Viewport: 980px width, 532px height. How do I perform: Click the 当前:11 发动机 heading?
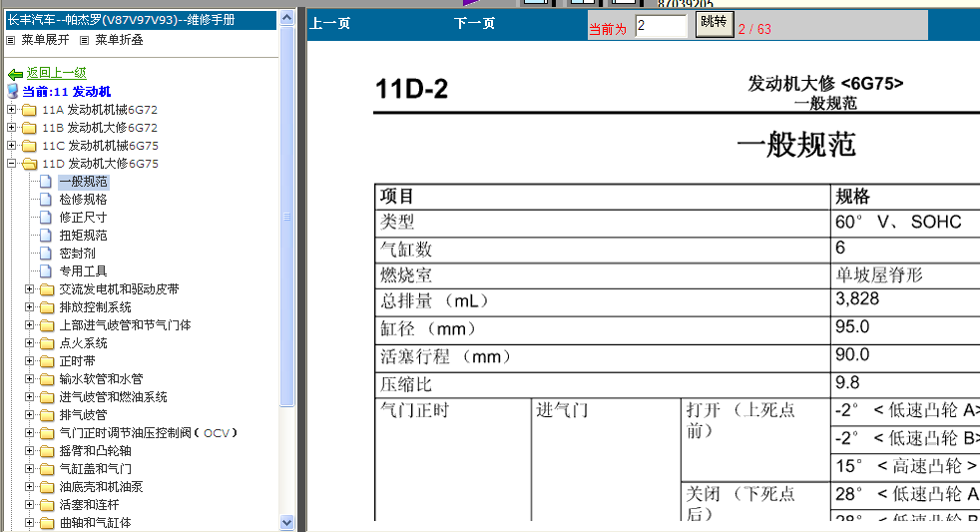66,92
